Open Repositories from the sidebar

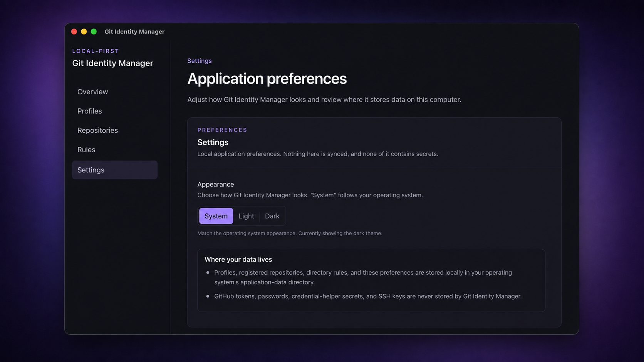point(115,130)
